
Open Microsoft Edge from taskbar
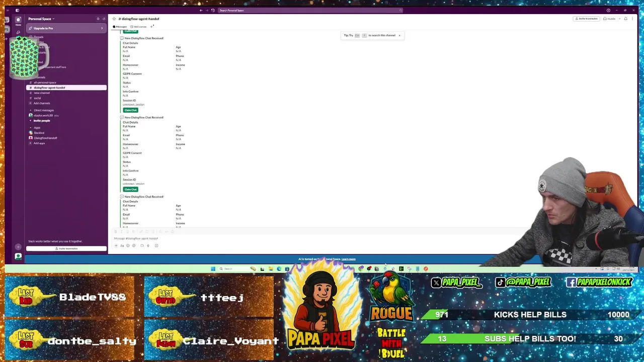[279, 268]
